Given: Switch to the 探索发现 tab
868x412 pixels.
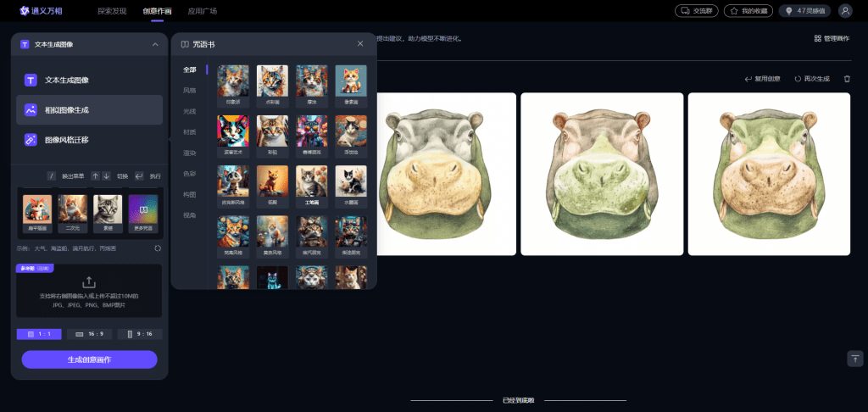Looking at the screenshot, I should click(x=112, y=10).
